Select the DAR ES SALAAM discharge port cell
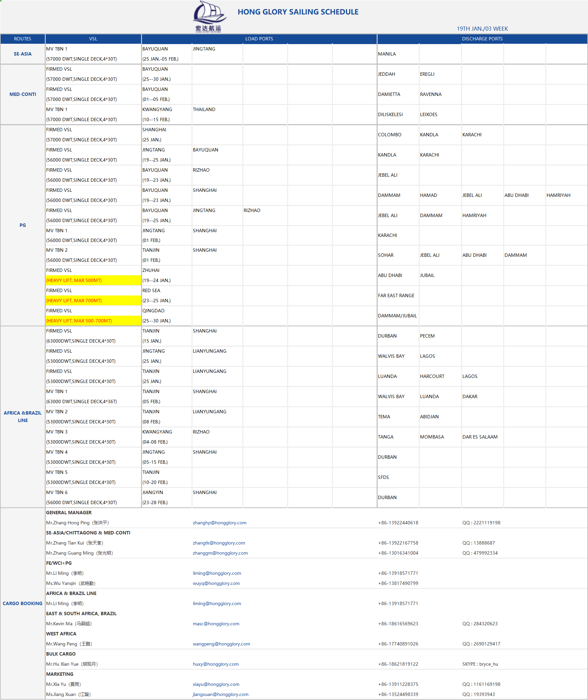The width and height of the screenshot is (588, 700). click(480, 437)
